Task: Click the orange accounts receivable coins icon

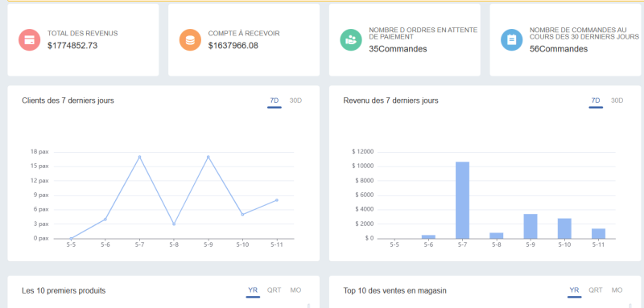Action: click(190, 39)
